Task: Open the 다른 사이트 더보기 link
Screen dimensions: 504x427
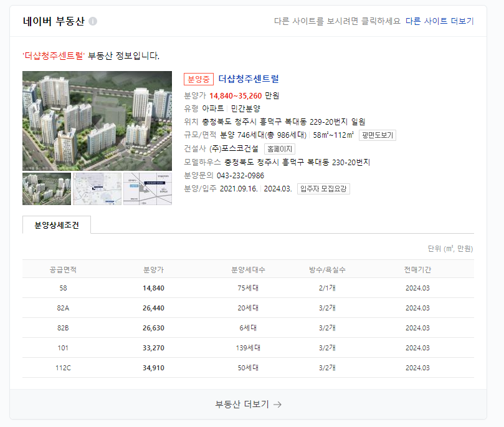Action: [x=439, y=21]
